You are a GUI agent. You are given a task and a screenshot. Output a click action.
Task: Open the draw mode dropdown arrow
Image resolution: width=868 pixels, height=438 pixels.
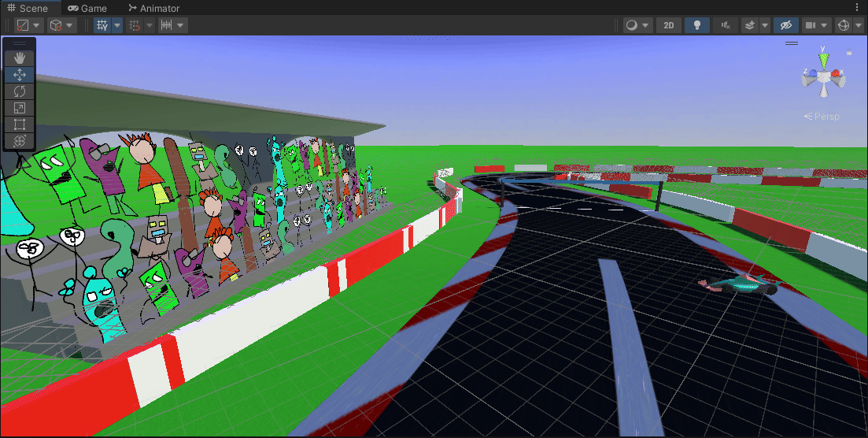pyautogui.click(x=647, y=25)
